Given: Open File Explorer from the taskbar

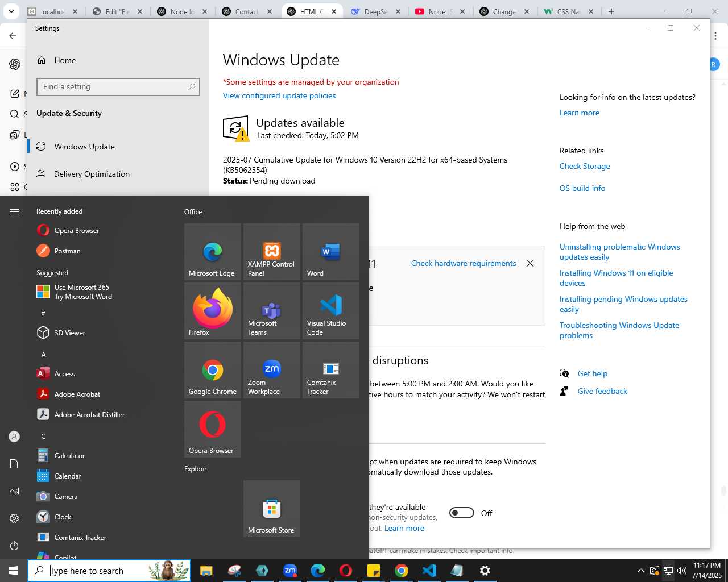Looking at the screenshot, I should tap(206, 571).
